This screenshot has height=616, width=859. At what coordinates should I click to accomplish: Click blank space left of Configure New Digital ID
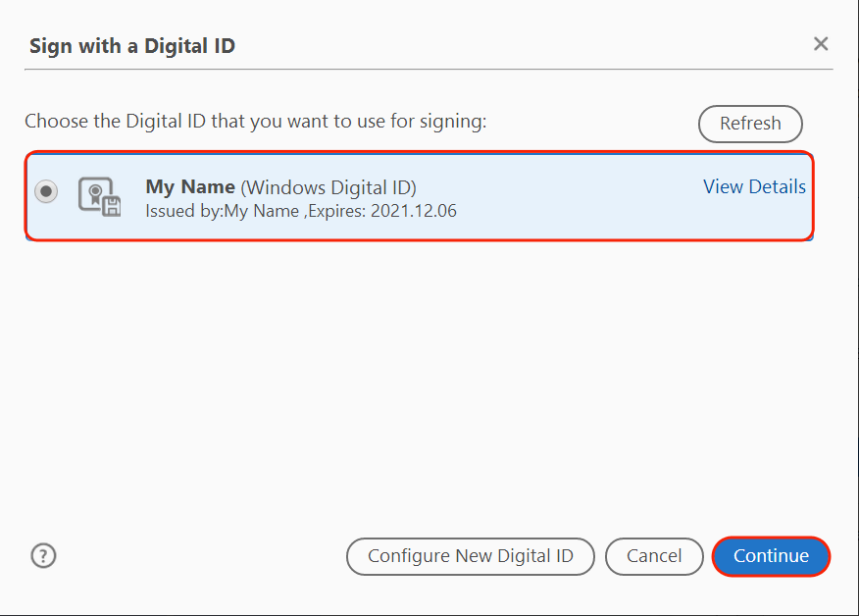point(196,556)
